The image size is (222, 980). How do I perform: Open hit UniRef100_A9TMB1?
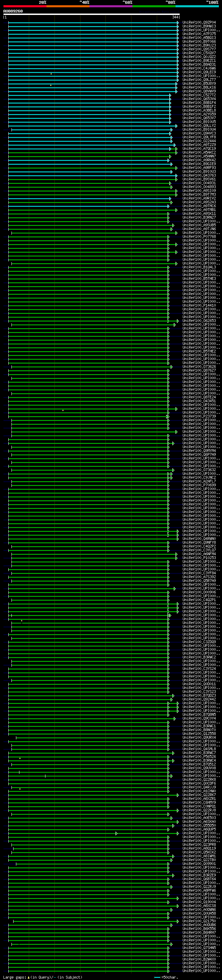tap(199, 210)
